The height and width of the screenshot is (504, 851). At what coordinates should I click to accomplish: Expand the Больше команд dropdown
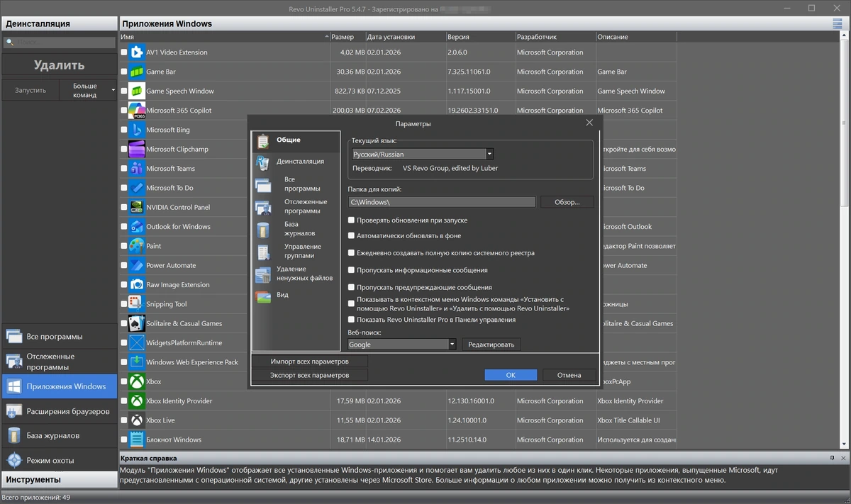[x=89, y=91]
